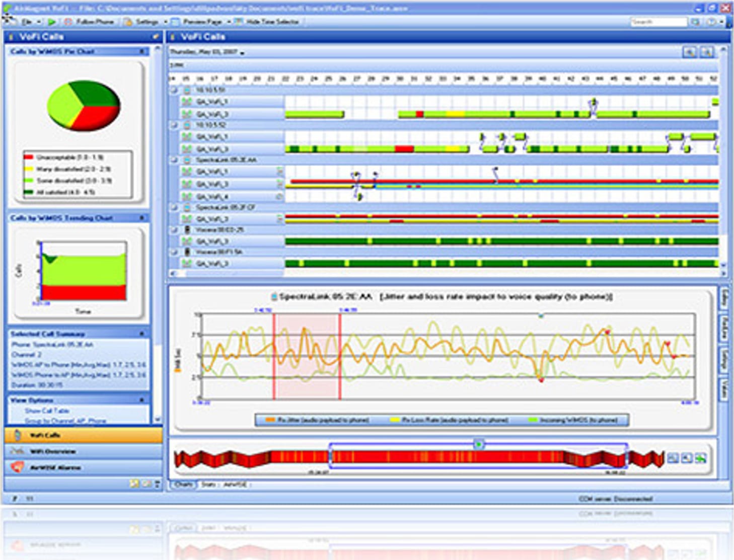Click the pie chart in Calls by WiMOS panel
Screen dimensions: 734x560
pos(84,105)
